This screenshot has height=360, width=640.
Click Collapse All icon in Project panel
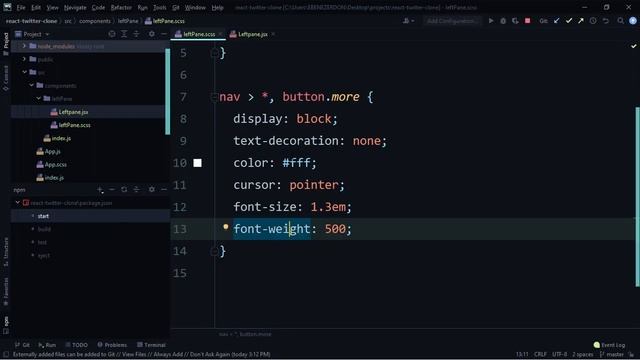pos(136,34)
